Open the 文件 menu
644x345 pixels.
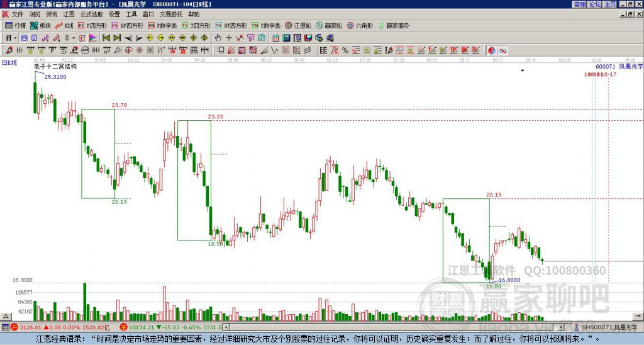click(18, 14)
